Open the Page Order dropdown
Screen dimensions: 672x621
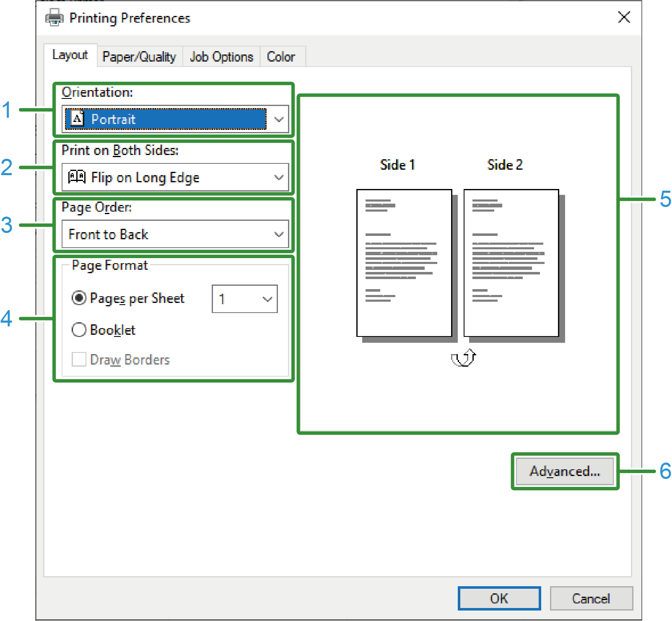click(x=279, y=234)
